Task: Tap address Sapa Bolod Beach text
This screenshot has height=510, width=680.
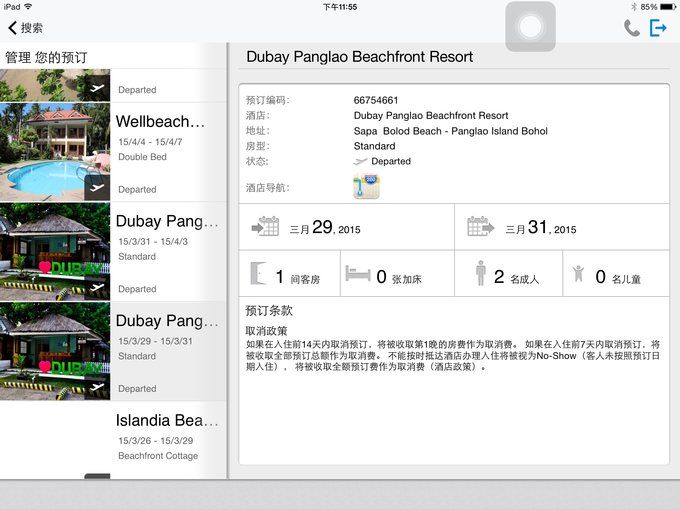Action: (x=451, y=131)
